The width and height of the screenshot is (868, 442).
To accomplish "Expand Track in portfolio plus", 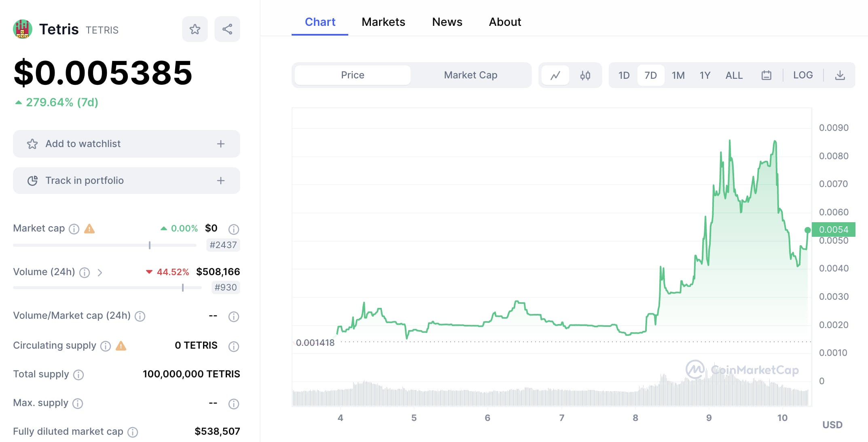I will [x=220, y=181].
